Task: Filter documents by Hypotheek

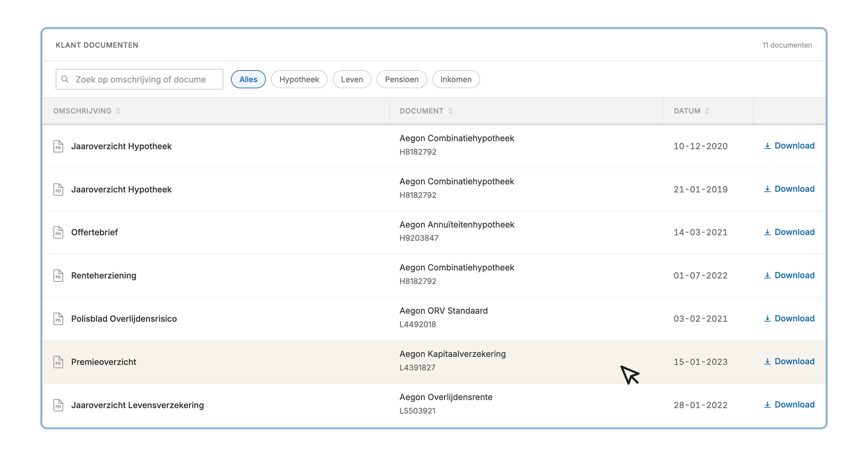Action: point(299,79)
